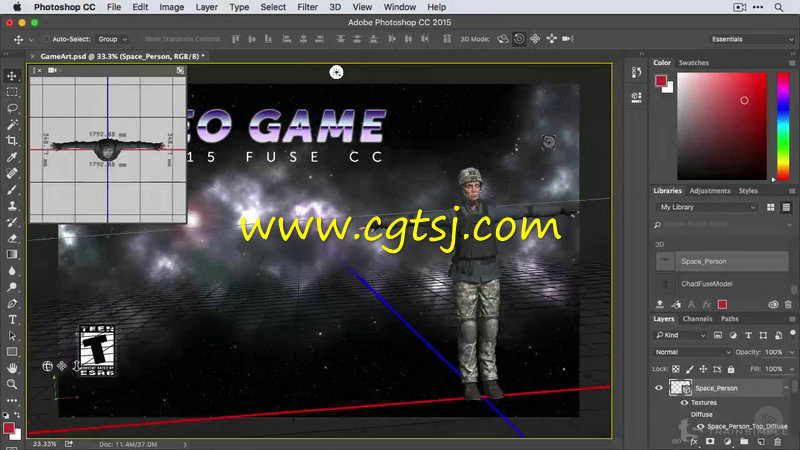
Task: Open the My Library dropdown
Action: tap(708, 207)
